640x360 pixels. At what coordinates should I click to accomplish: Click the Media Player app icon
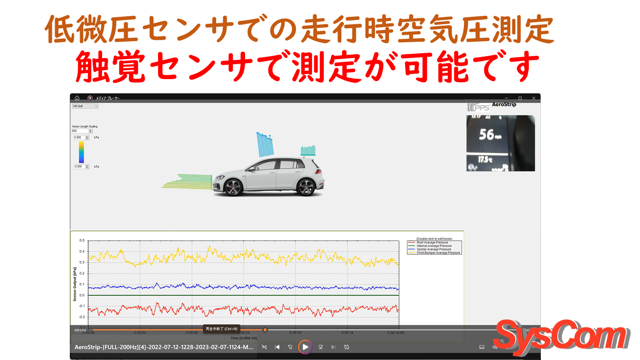coord(90,98)
